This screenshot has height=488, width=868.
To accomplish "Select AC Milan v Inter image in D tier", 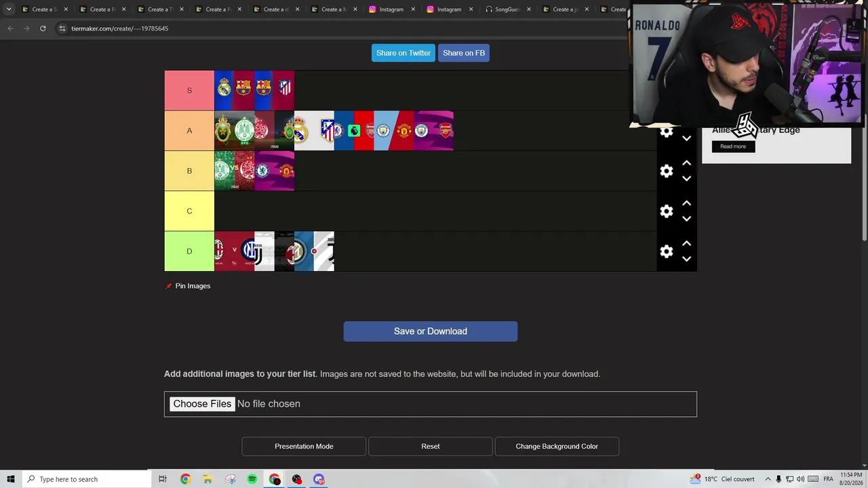I will (235, 251).
